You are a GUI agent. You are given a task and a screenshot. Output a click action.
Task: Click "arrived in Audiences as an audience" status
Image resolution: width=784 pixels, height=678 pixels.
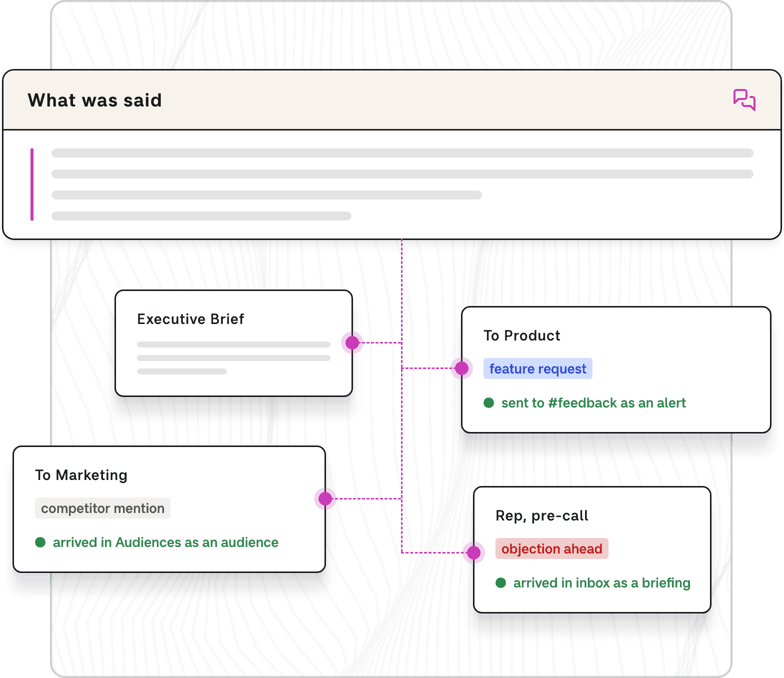tap(165, 542)
